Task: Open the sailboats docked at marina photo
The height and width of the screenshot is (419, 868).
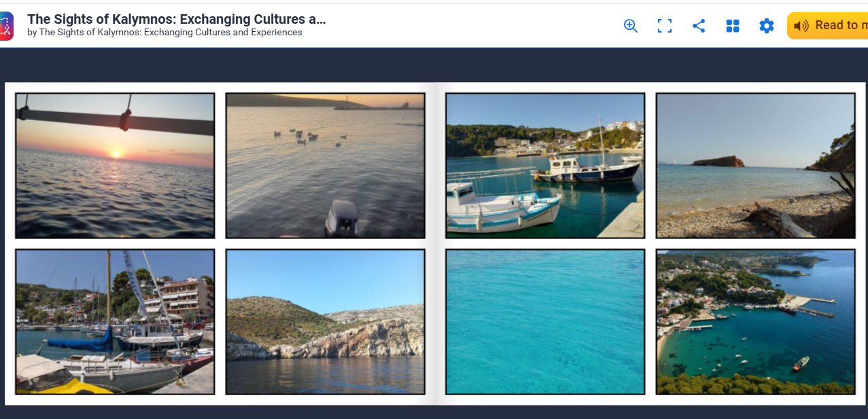Action: click(115, 322)
